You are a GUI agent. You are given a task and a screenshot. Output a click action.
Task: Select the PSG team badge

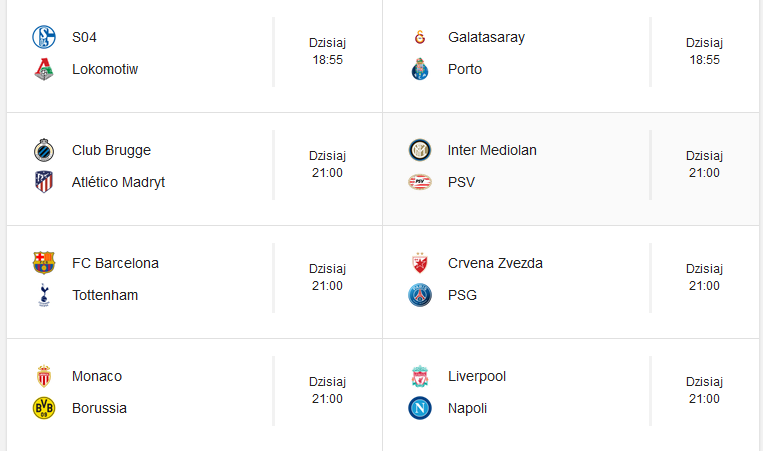[x=420, y=296]
